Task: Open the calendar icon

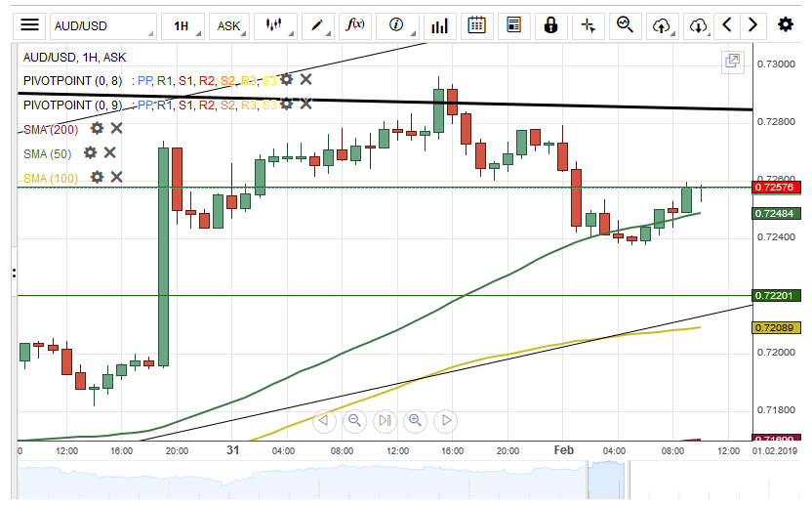Action: tap(476, 25)
